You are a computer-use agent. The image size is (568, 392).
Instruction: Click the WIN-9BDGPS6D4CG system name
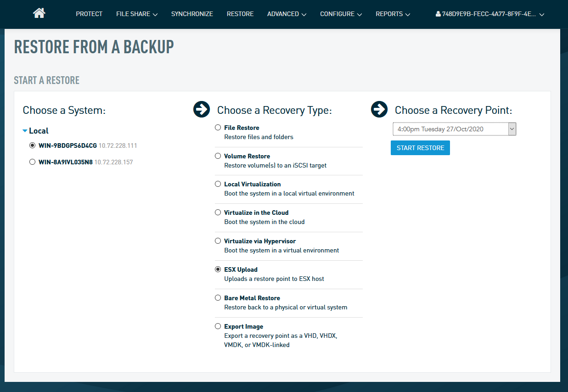coord(67,146)
